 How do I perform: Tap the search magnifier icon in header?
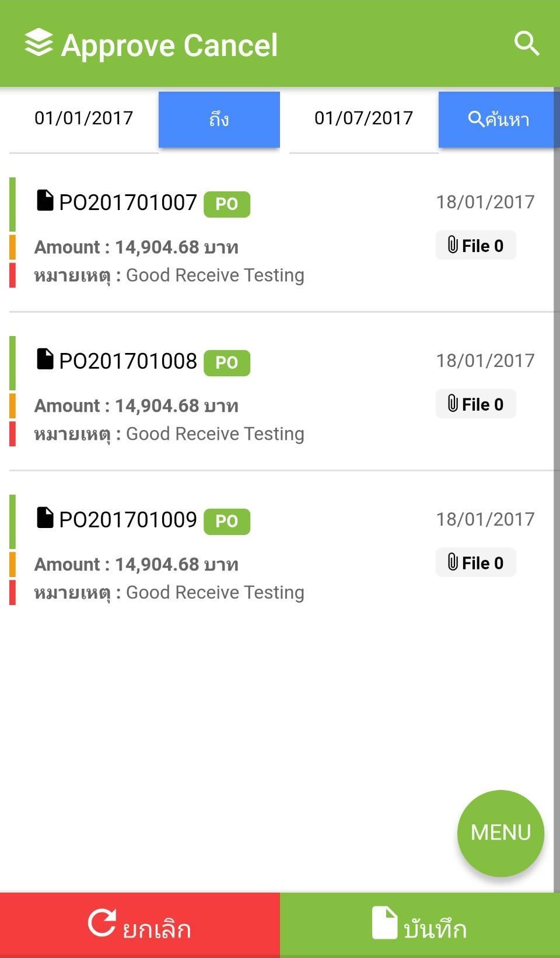pyautogui.click(x=526, y=44)
